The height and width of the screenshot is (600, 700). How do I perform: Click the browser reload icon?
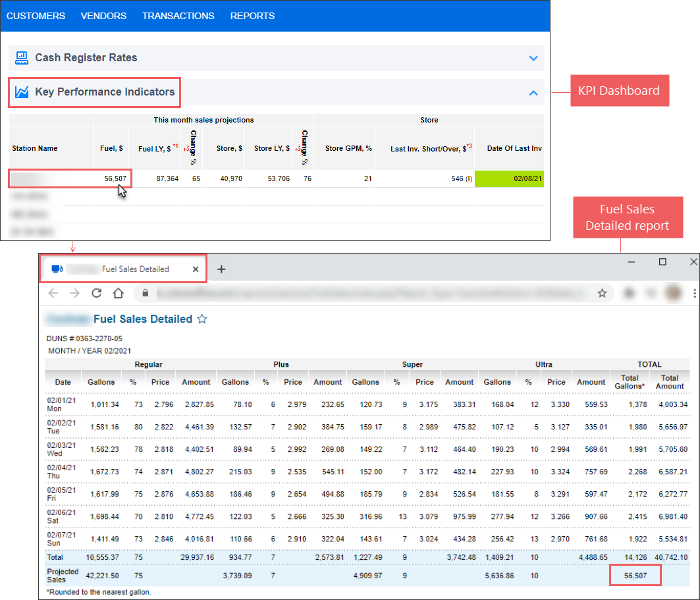tap(96, 293)
